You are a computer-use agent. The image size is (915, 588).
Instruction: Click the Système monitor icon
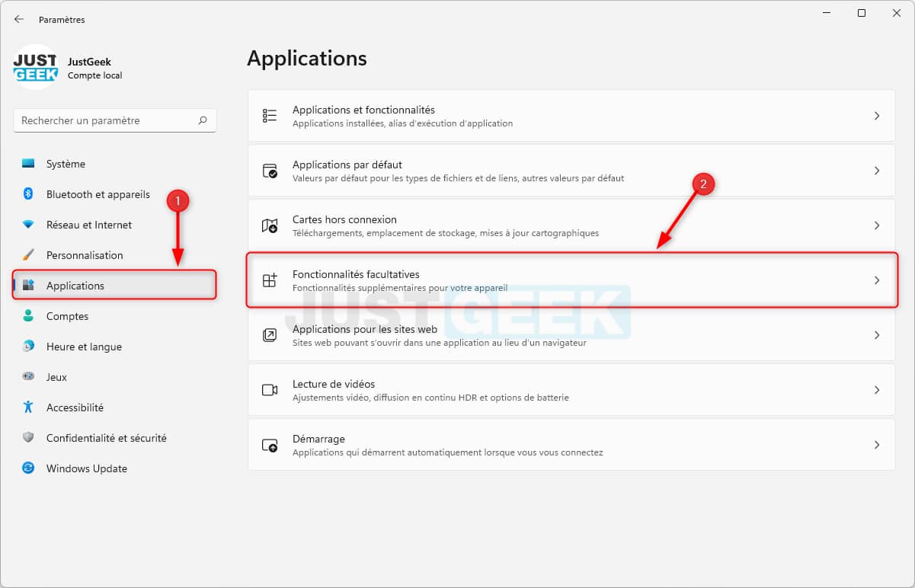[x=28, y=164]
